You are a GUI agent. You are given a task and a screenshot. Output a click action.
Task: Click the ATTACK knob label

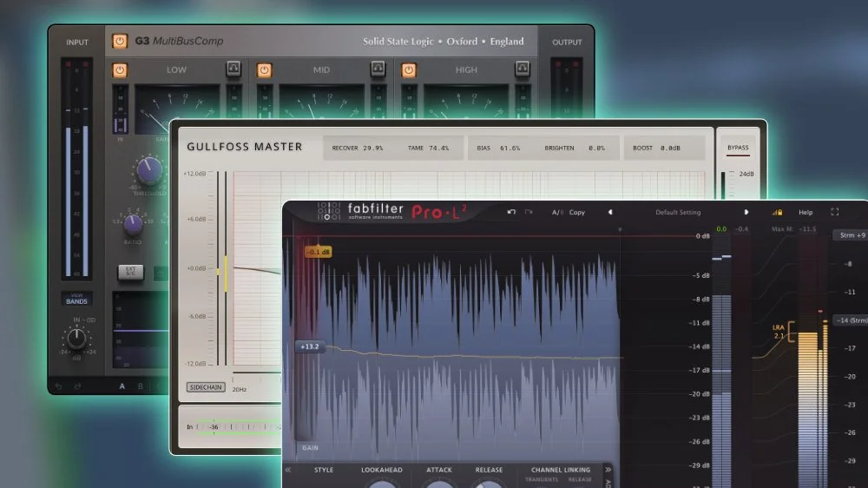(439, 470)
